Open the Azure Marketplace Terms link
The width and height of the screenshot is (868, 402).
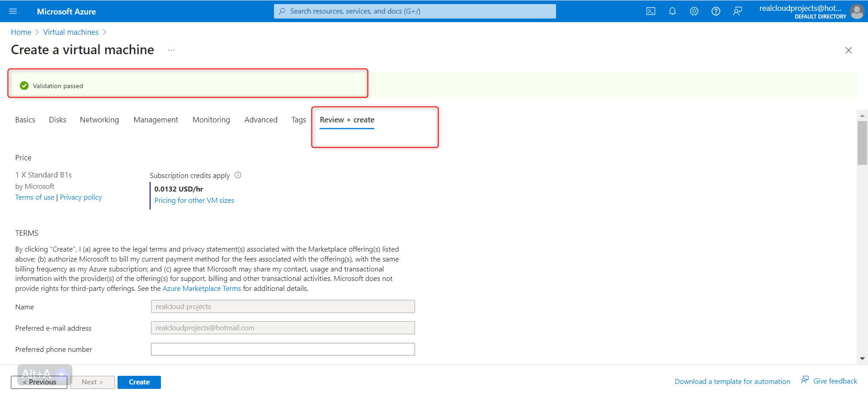coord(202,289)
